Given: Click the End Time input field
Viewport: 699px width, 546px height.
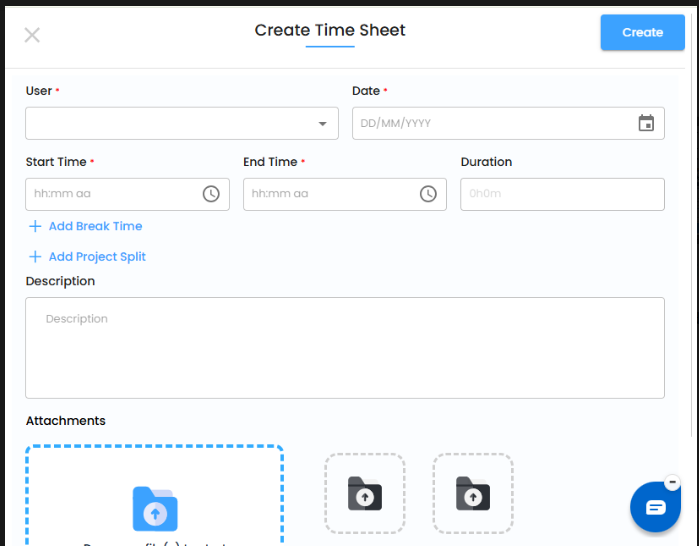Looking at the screenshot, I should [345, 194].
